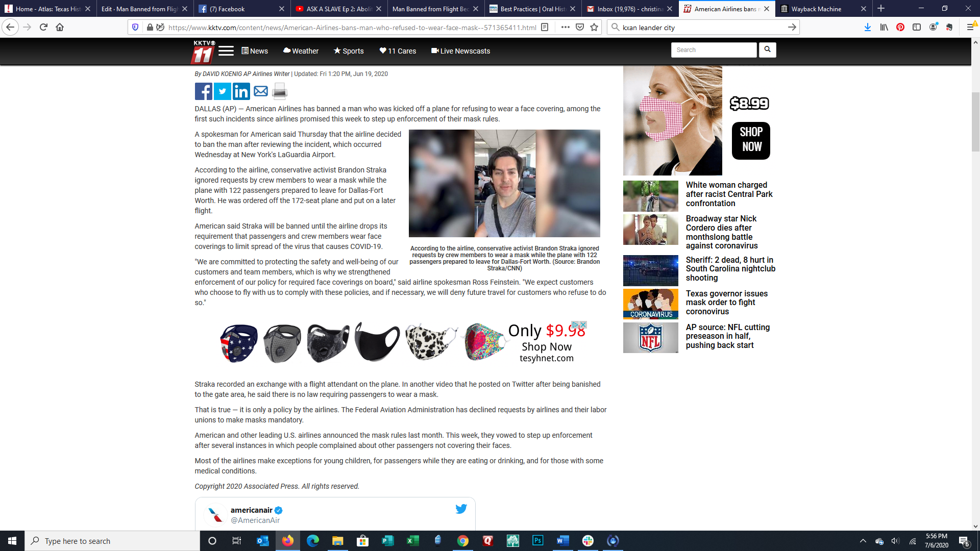Open Firefox from the taskbar
980x551 pixels.
click(288, 541)
